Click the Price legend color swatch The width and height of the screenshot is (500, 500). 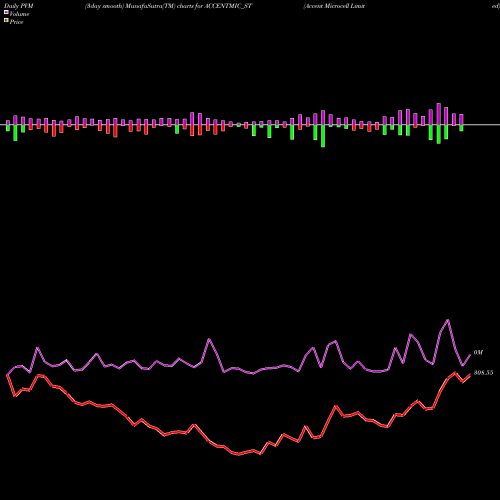[x=6, y=21]
